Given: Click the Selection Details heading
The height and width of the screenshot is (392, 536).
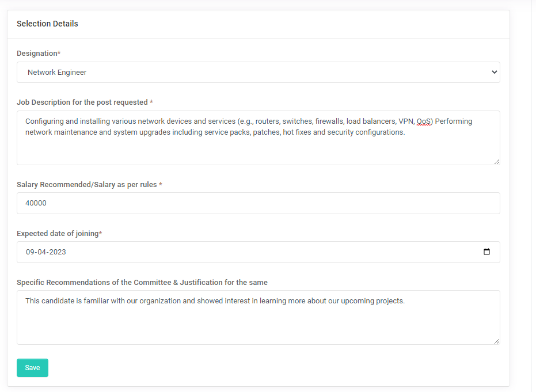Looking at the screenshot, I should coord(47,24).
